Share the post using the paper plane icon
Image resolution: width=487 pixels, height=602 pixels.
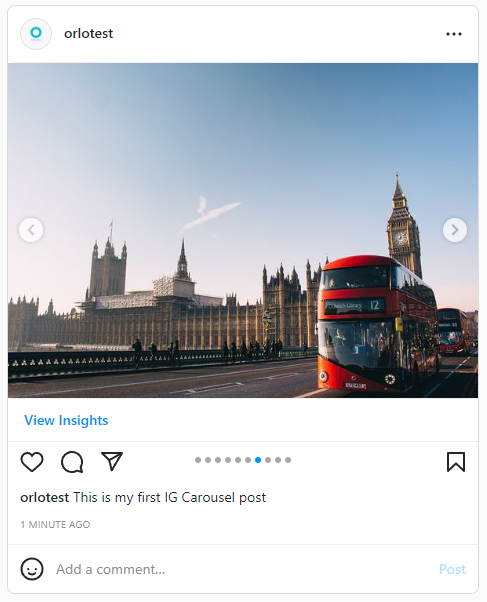[112, 461]
